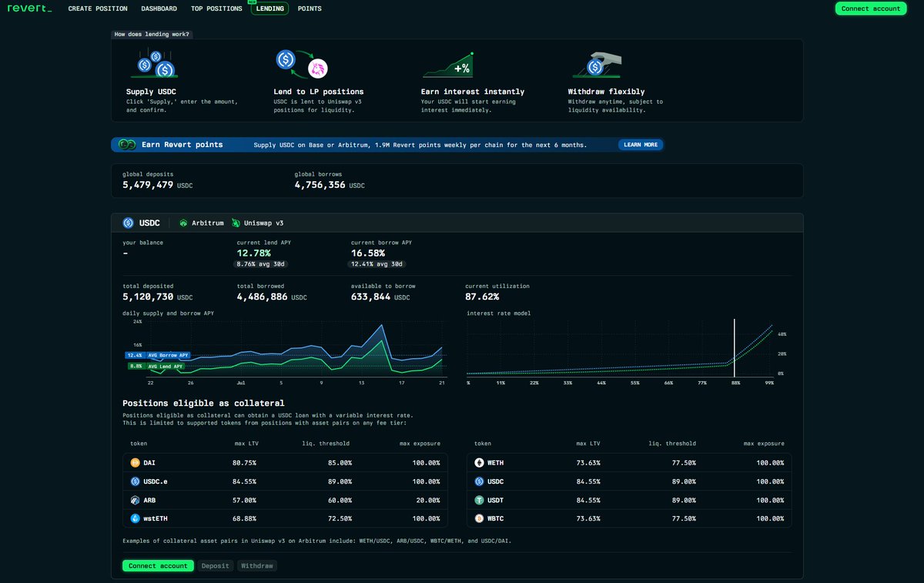Viewport: 924px width, 583px height.
Task: Click DAI max LTV 80.75%
Action: (x=245, y=463)
